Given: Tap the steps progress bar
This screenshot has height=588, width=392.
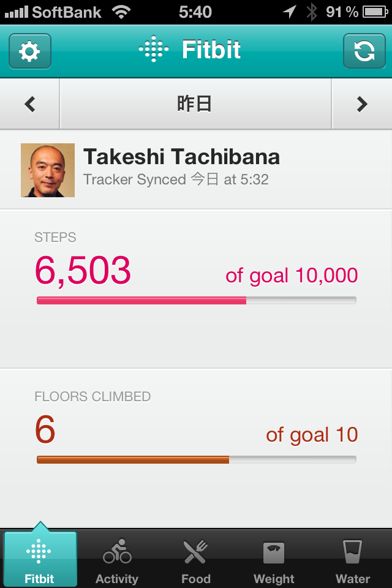Looking at the screenshot, I should tap(196, 300).
